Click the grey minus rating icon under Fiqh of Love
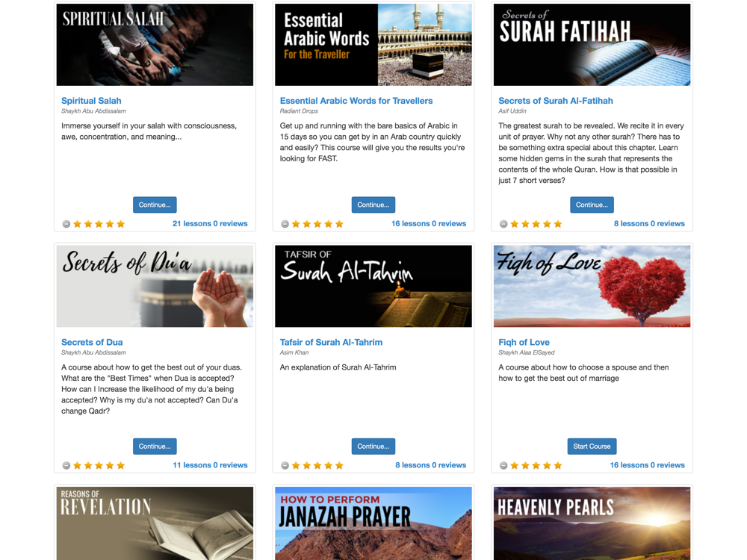Screen dimensions: 747x560 point(503,465)
